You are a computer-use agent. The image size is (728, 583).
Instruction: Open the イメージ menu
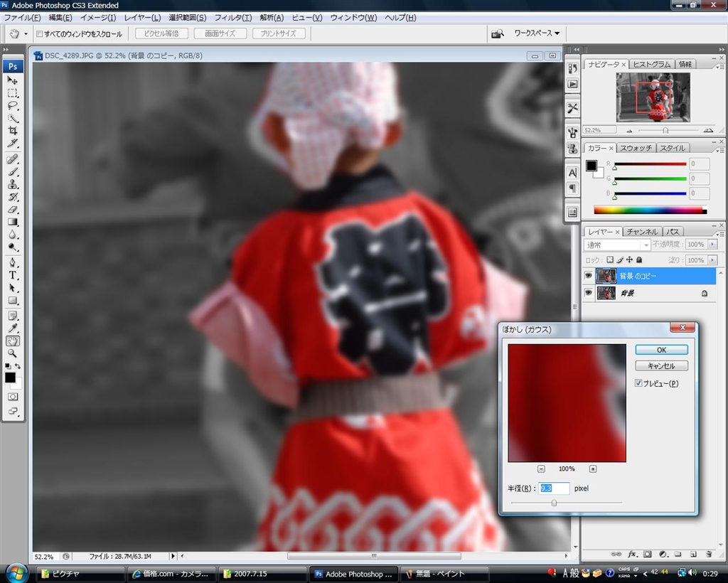[98, 18]
